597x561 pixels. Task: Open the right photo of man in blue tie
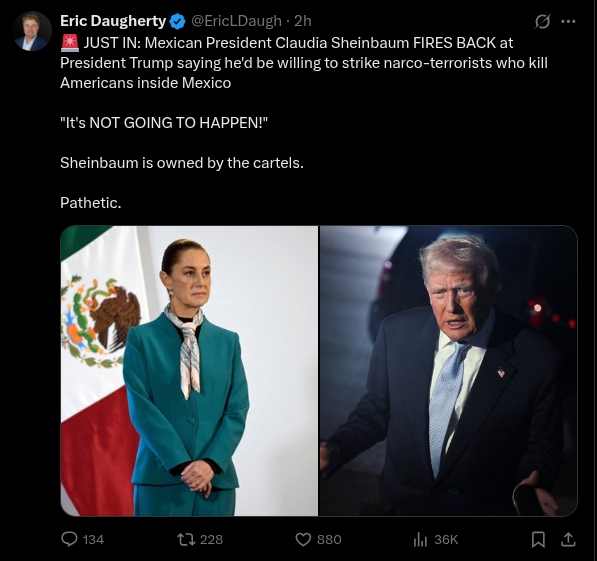tap(448, 371)
